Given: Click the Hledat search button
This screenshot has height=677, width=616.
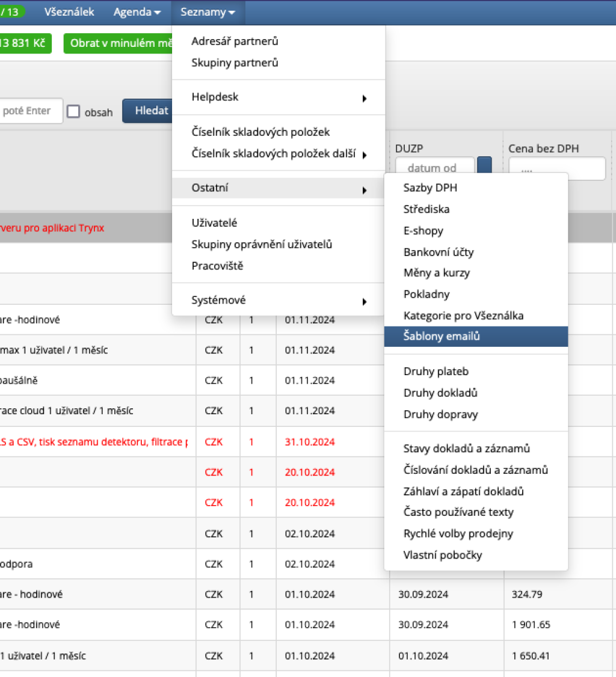Looking at the screenshot, I should (148, 111).
